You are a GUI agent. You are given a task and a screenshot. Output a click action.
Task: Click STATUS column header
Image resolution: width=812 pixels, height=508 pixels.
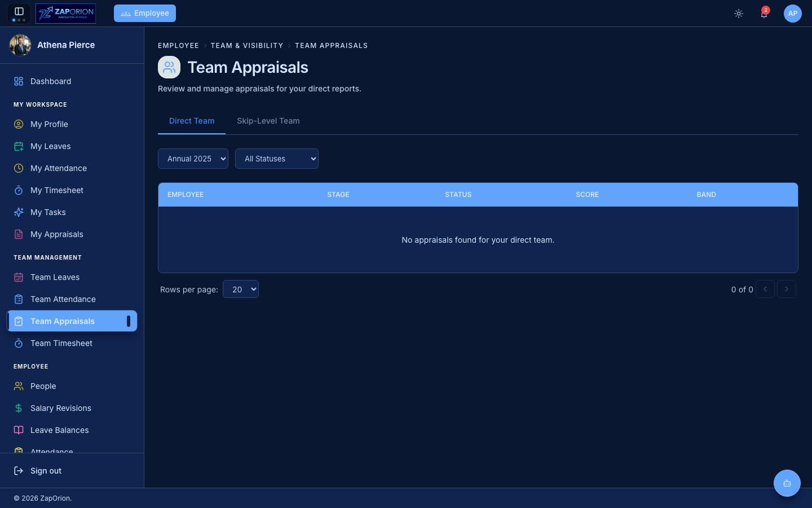tap(458, 195)
